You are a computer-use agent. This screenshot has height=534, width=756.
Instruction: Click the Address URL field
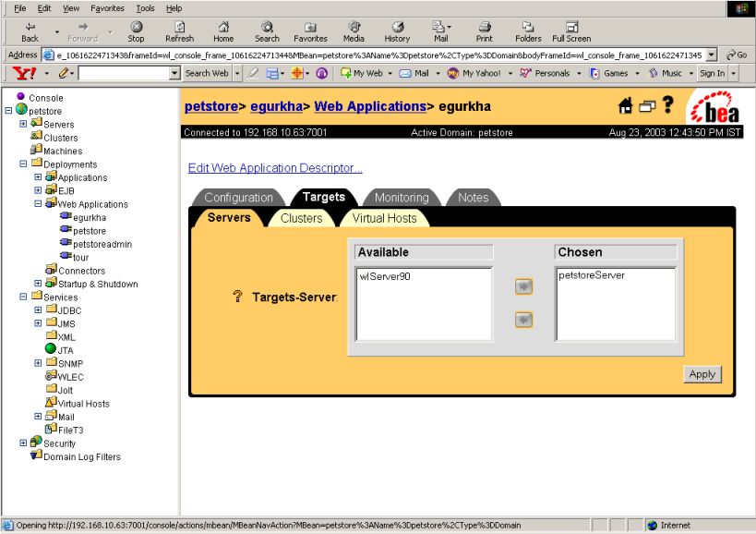379,55
